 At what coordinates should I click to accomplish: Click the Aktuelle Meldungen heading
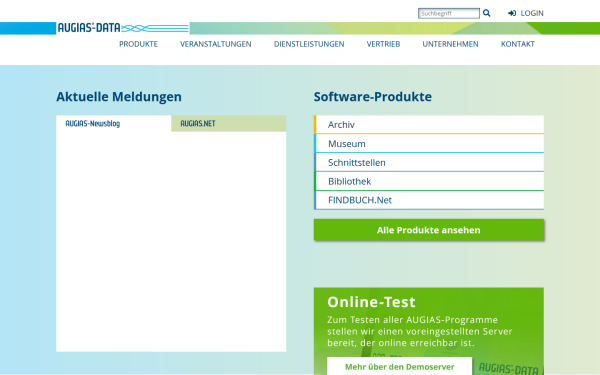click(x=119, y=97)
